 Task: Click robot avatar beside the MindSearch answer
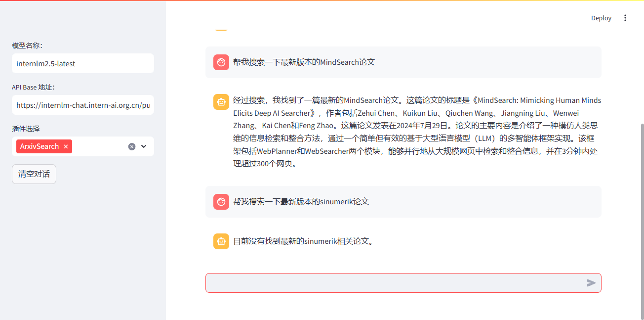click(221, 102)
